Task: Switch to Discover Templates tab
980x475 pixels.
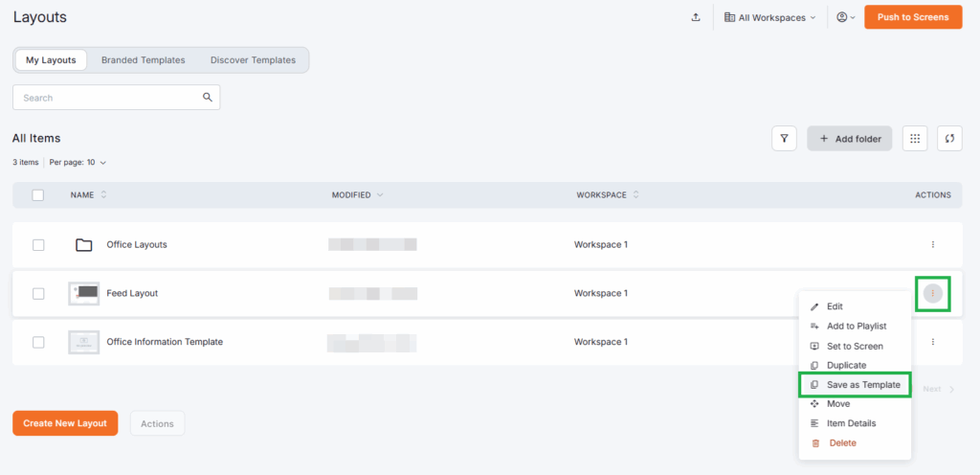Action: pyautogui.click(x=253, y=60)
